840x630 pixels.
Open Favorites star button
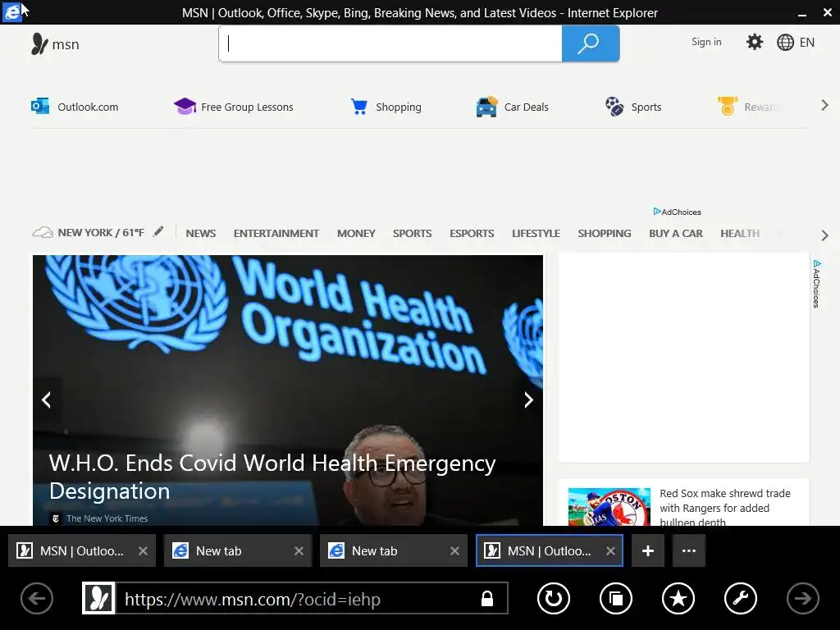click(678, 598)
